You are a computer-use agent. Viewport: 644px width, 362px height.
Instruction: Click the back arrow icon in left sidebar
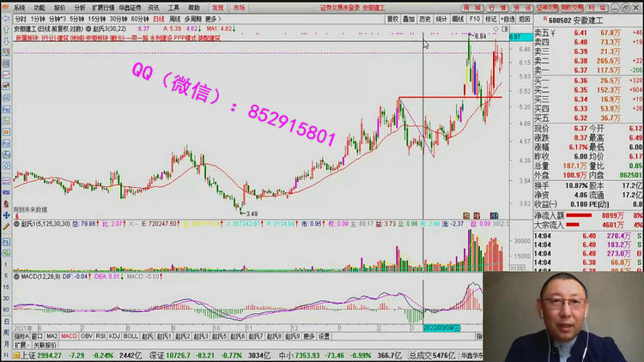(6, 19)
